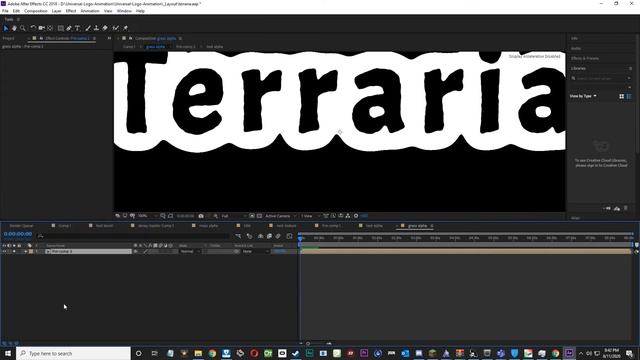Open Chrome from the Windows taskbar
The width and height of the screenshot is (640, 360).
coord(212,353)
